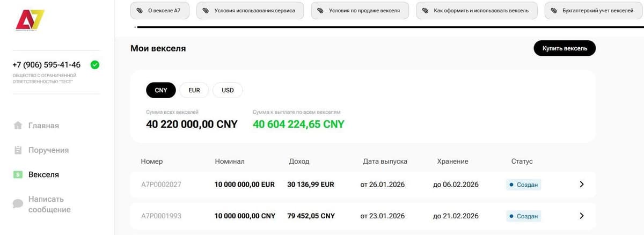Open the Поручения section in sidebar
The image size is (644, 235).
click(x=48, y=150)
